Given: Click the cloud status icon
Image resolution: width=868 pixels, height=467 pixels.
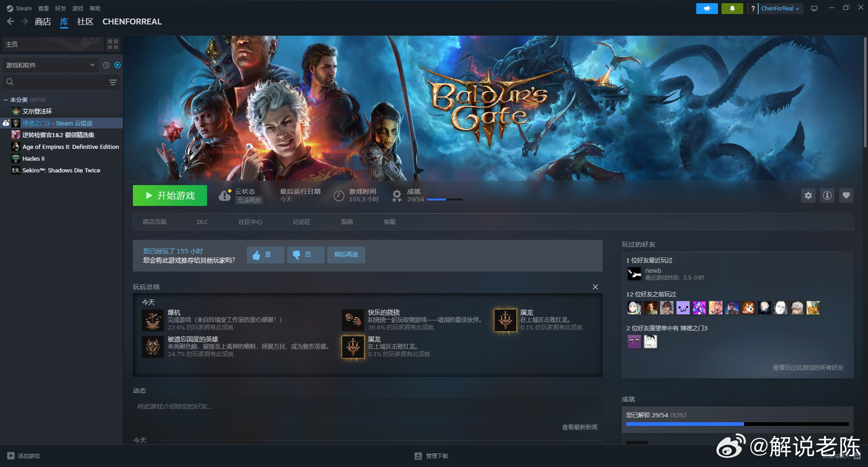Looking at the screenshot, I should coord(225,195).
